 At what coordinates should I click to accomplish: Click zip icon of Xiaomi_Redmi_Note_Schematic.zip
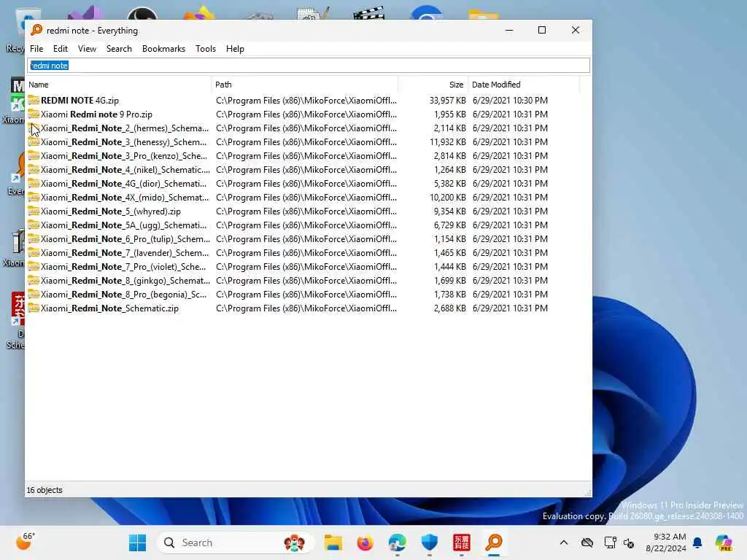coord(34,308)
